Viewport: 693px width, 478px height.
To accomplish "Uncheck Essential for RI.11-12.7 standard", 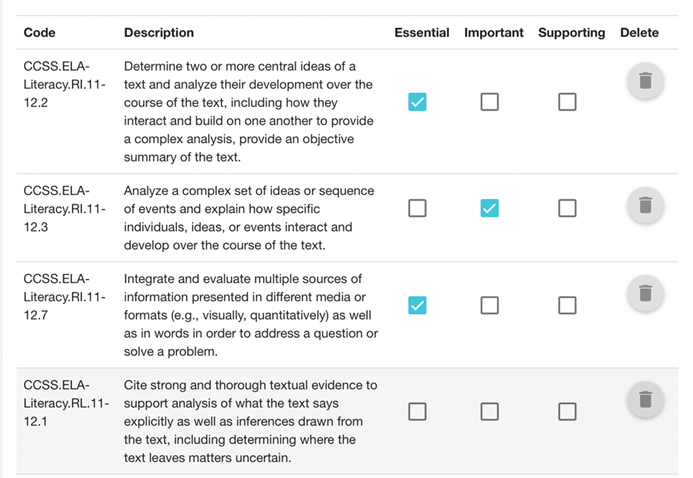I will click(417, 305).
